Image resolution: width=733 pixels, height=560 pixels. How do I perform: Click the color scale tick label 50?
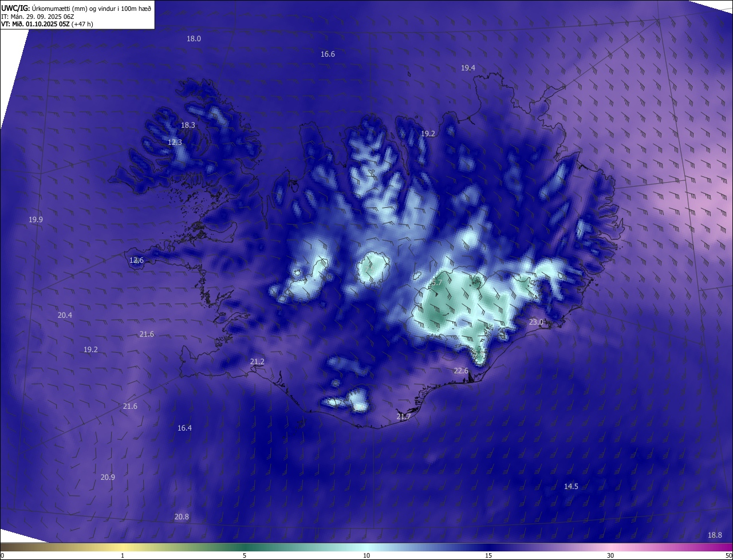point(728,555)
